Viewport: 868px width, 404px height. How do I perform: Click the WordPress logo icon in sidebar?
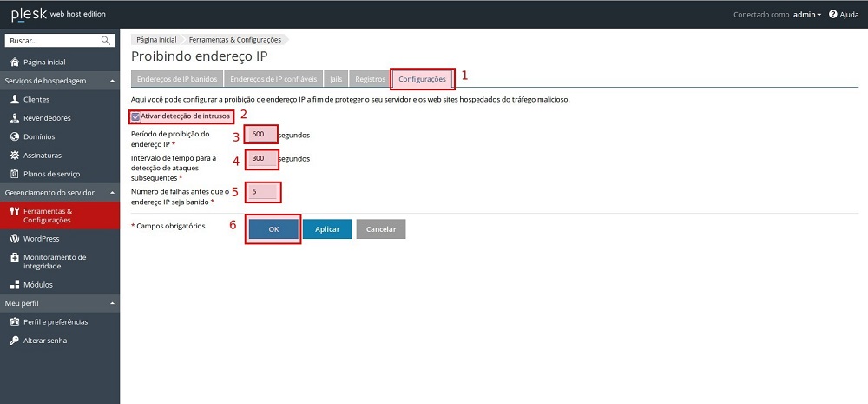pyautogui.click(x=15, y=238)
